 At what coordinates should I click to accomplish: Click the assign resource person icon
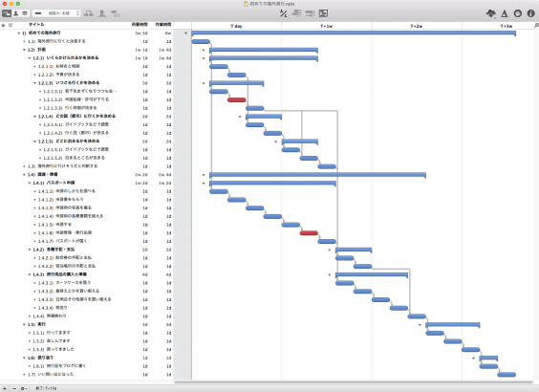point(102,13)
